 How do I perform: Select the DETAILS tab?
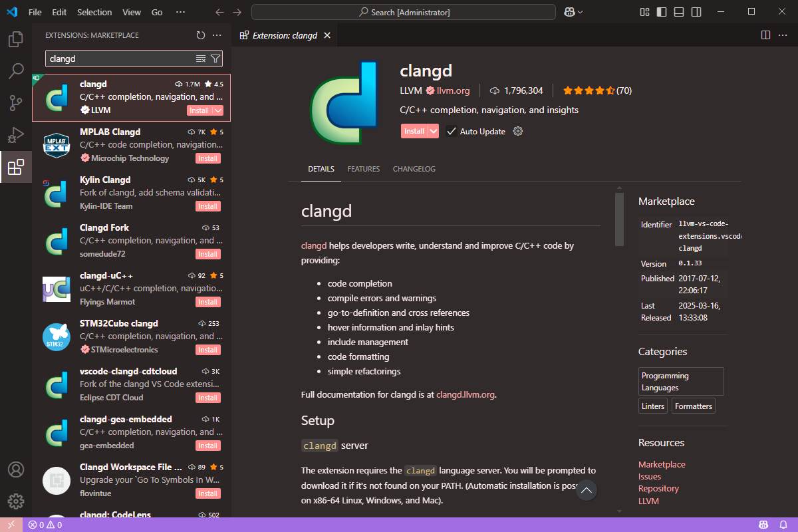click(x=321, y=169)
